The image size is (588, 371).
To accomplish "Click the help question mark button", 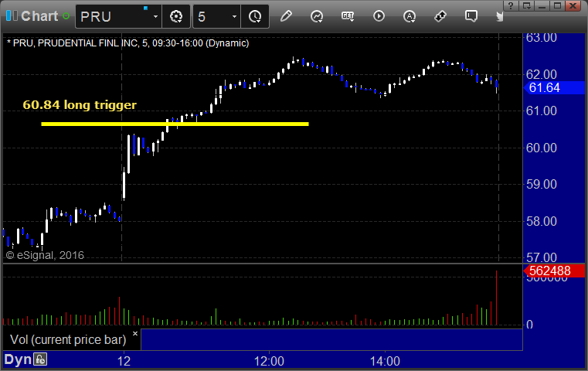I will [x=511, y=5].
